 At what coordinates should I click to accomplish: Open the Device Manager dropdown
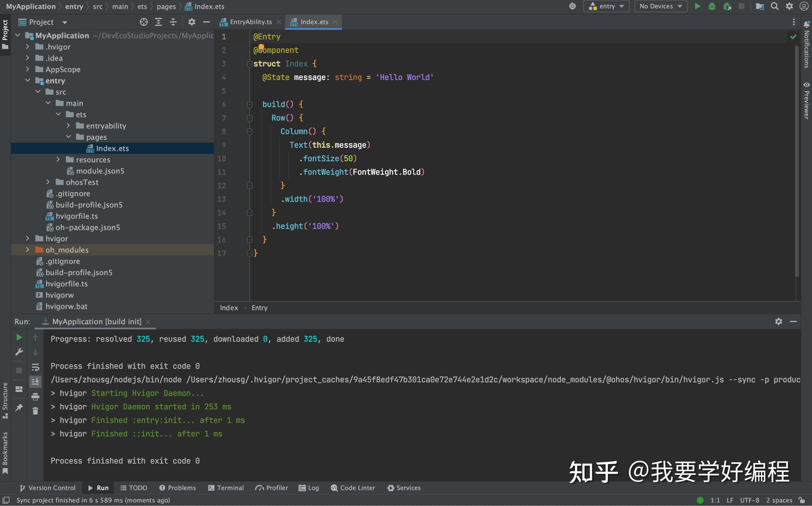click(x=660, y=6)
